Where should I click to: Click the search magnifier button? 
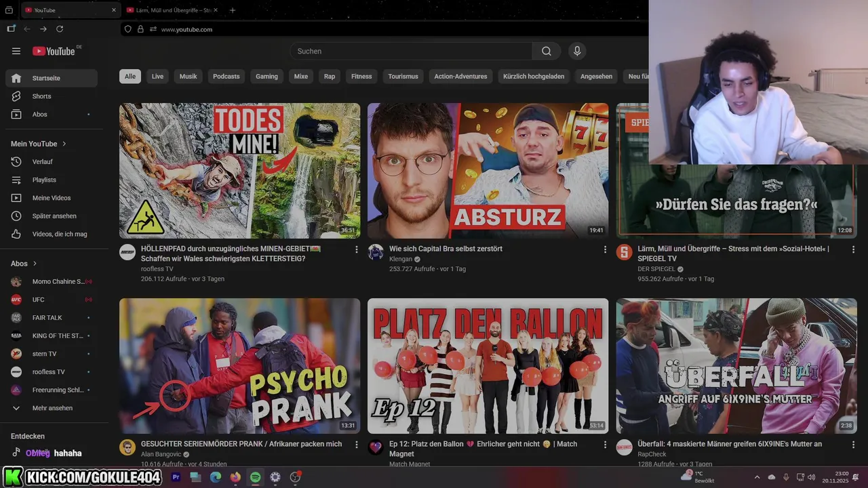tap(547, 51)
